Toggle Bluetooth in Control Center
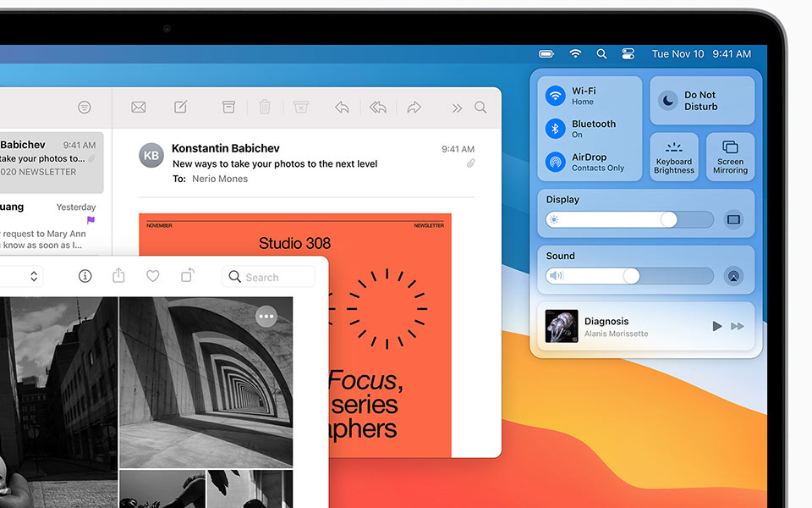 (555, 129)
